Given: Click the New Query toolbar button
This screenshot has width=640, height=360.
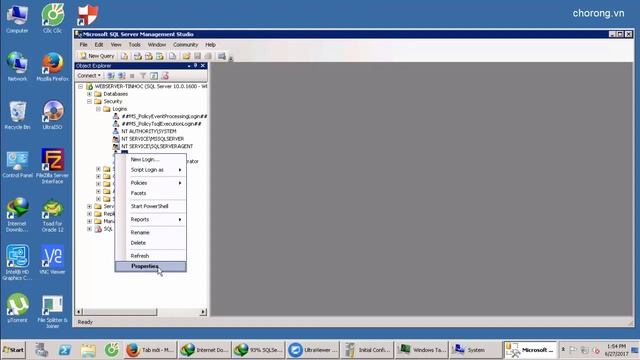Looking at the screenshot, I should [x=97, y=56].
